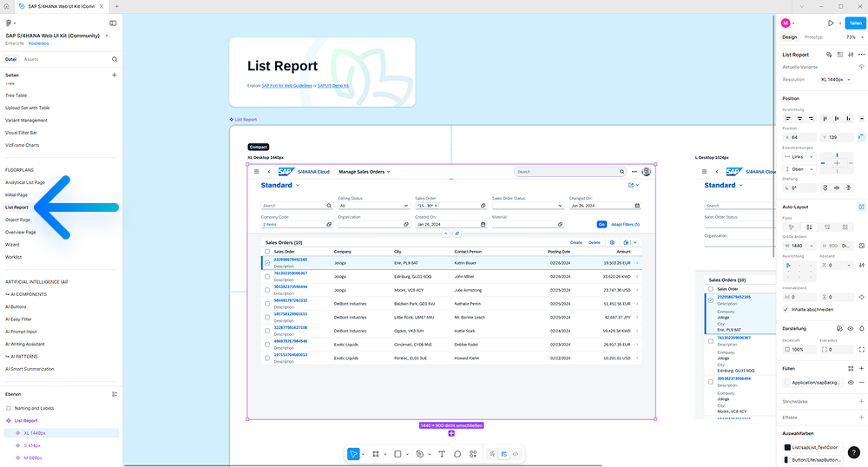Select the Comment tool
Screen dimensions: 868x467
(457, 454)
